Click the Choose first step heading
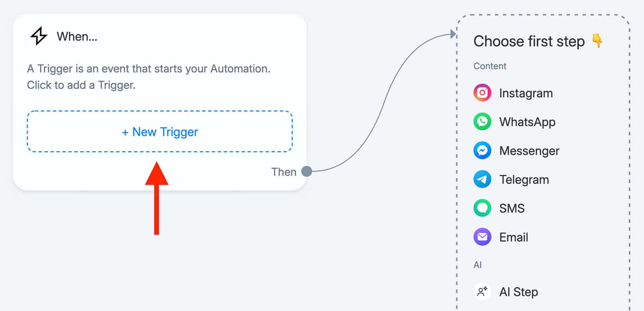The image size is (644, 311). [529, 41]
